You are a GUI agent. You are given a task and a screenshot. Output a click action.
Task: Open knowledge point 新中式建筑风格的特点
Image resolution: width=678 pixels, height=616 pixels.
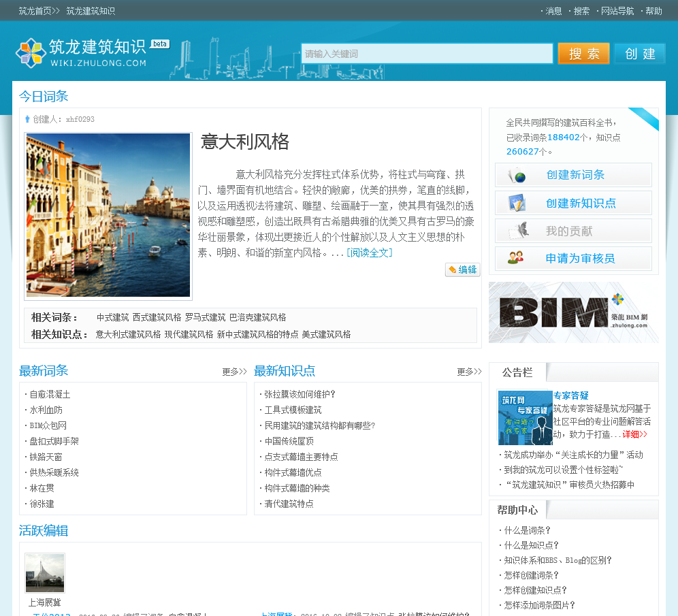click(257, 335)
